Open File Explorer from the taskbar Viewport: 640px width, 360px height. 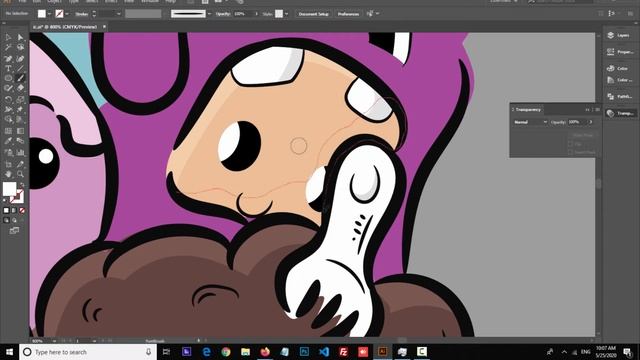(245, 352)
